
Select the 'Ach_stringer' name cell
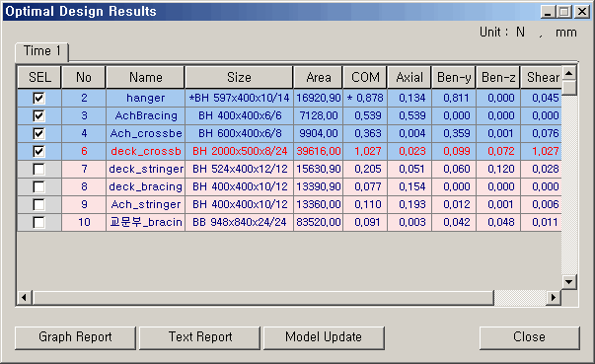click(x=146, y=205)
